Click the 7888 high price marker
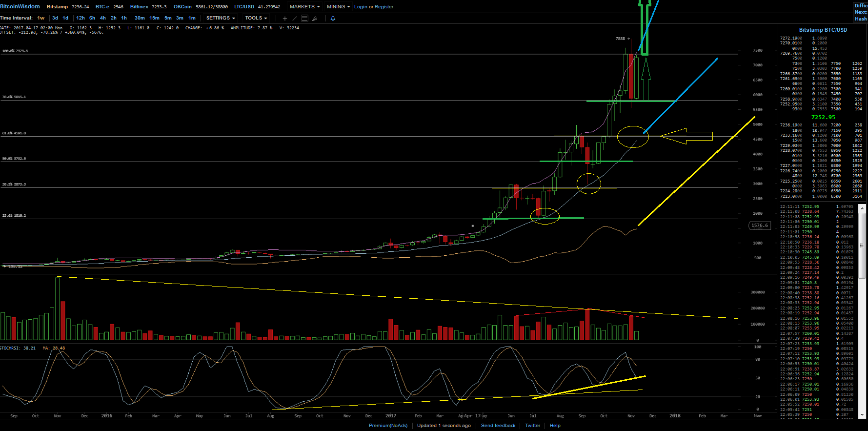 [x=620, y=39]
